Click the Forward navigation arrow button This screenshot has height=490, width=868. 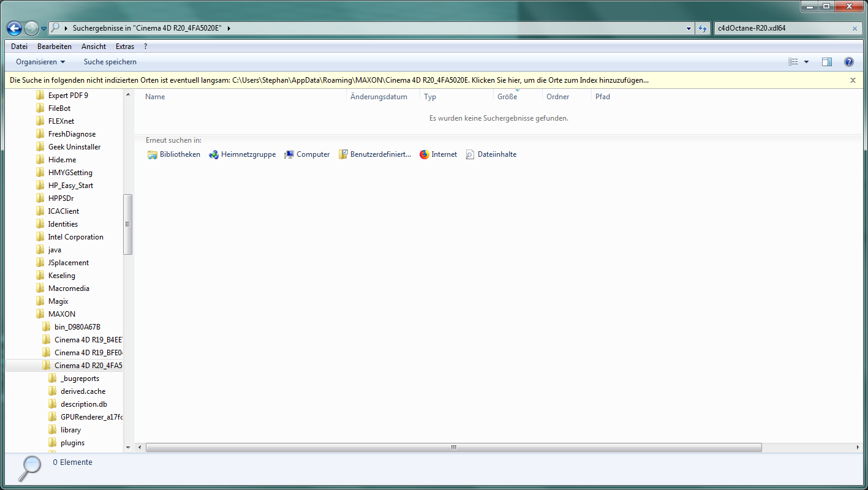tap(31, 28)
